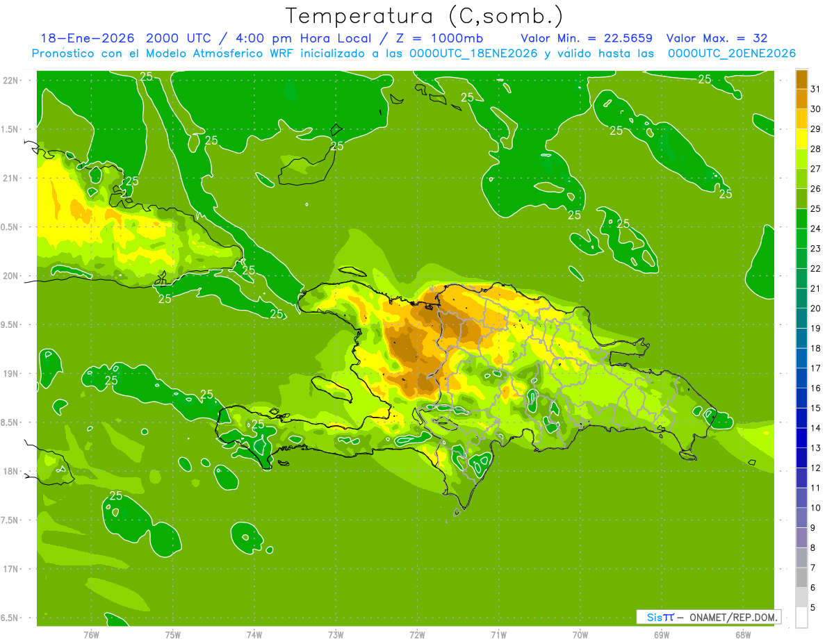This screenshot has width=834, height=644.
Task: Click color scale label '31'
Action: click(816, 88)
